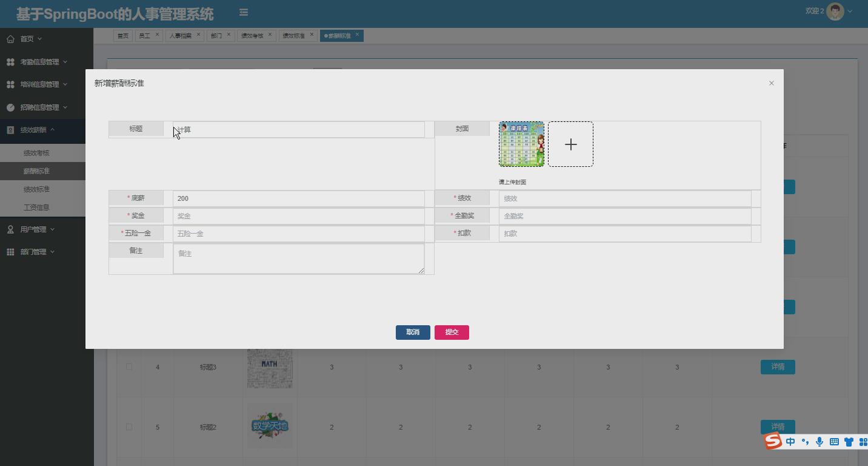The height and width of the screenshot is (466, 868).
Task: Click the Sogou S logo in IME bar
Action: click(773, 441)
